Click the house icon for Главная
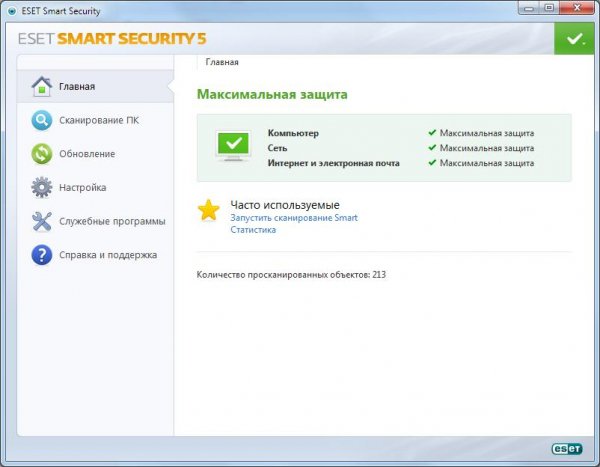600x467 pixels. [x=42, y=86]
